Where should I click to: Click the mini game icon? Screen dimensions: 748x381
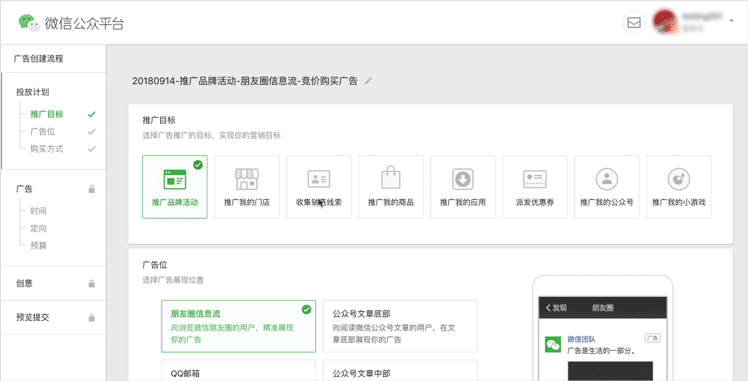679,179
